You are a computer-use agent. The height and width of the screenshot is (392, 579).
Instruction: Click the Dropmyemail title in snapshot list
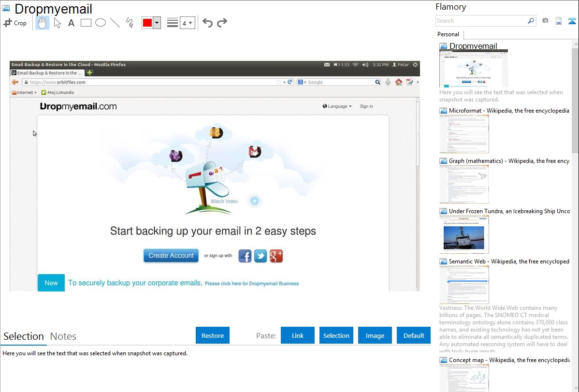pos(473,46)
